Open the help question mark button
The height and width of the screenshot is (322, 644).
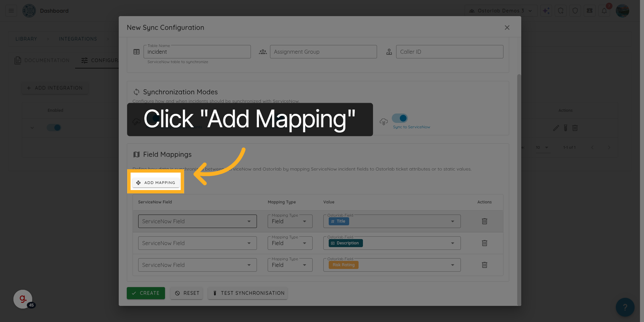625,307
